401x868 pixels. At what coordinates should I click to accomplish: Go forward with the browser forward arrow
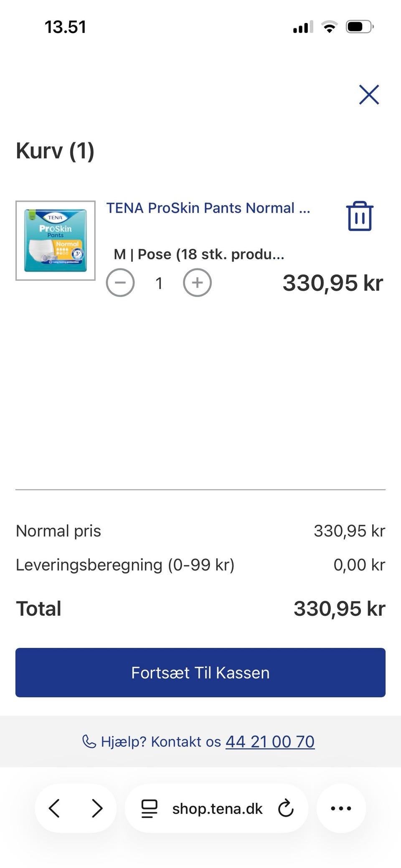click(x=97, y=808)
